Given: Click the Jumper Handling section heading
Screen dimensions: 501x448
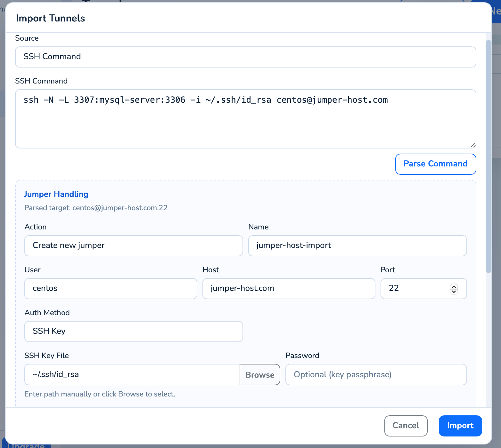Looking at the screenshot, I should pyautogui.click(x=56, y=194).
